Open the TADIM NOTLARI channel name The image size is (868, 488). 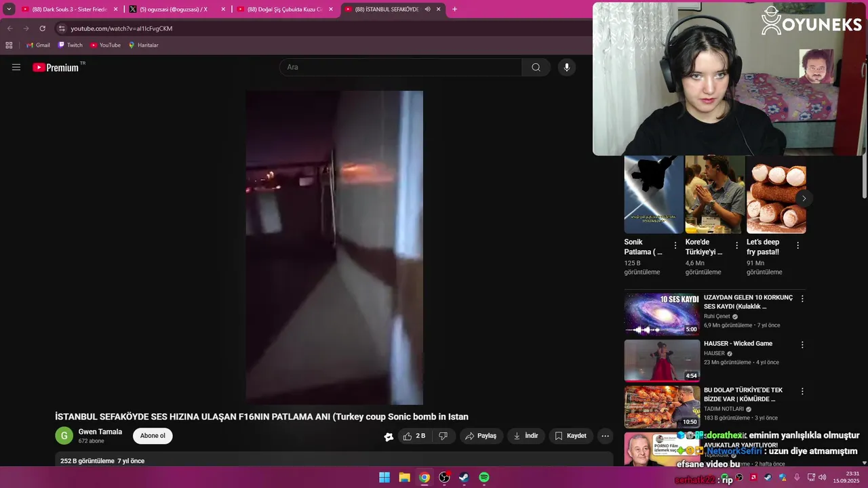[724, 409]
